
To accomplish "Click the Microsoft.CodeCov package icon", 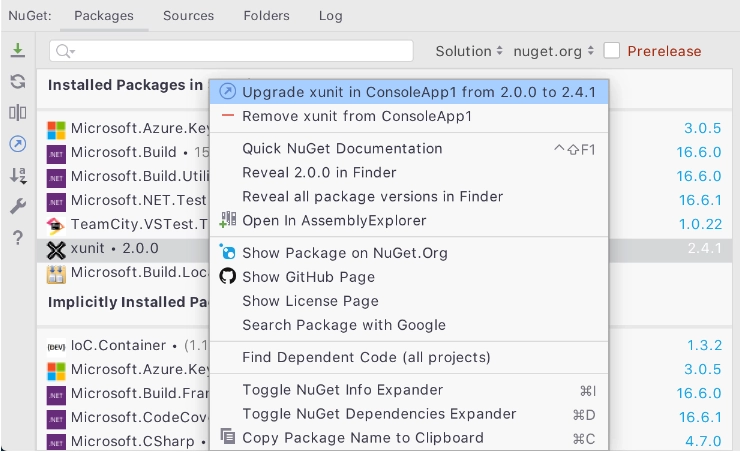I will click(x=56, y=419).
